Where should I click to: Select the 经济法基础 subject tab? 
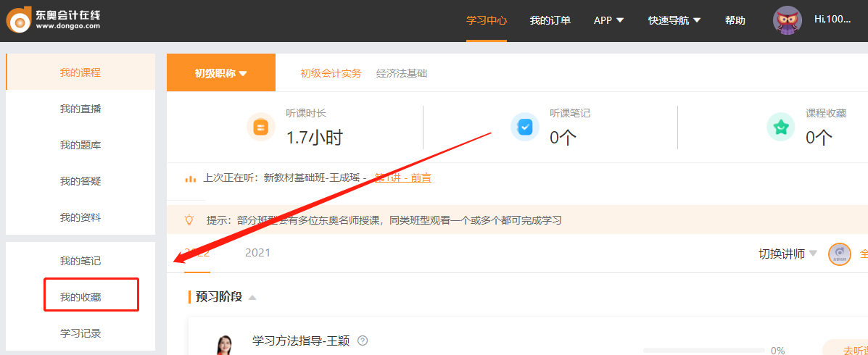tap(402, 73)
